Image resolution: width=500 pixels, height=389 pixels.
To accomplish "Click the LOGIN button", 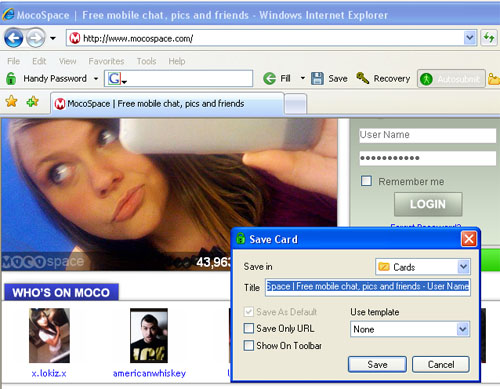I will pyautogui.click(x=428, y=204).
